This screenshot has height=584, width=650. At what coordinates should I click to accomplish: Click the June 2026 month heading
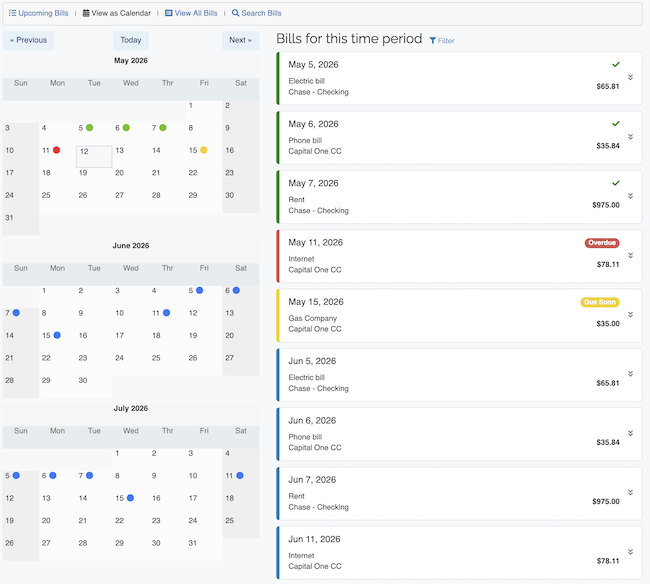(x=131, y=246)
